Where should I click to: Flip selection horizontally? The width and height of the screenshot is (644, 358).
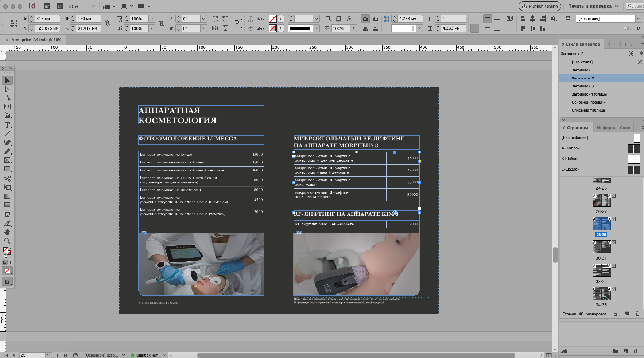[x=216, y=28]
